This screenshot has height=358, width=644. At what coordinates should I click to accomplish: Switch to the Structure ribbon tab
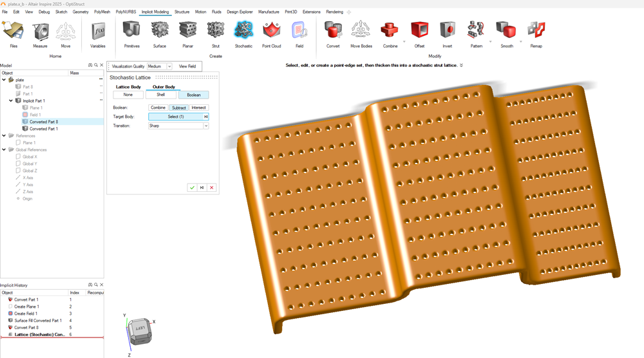(182, 12)
